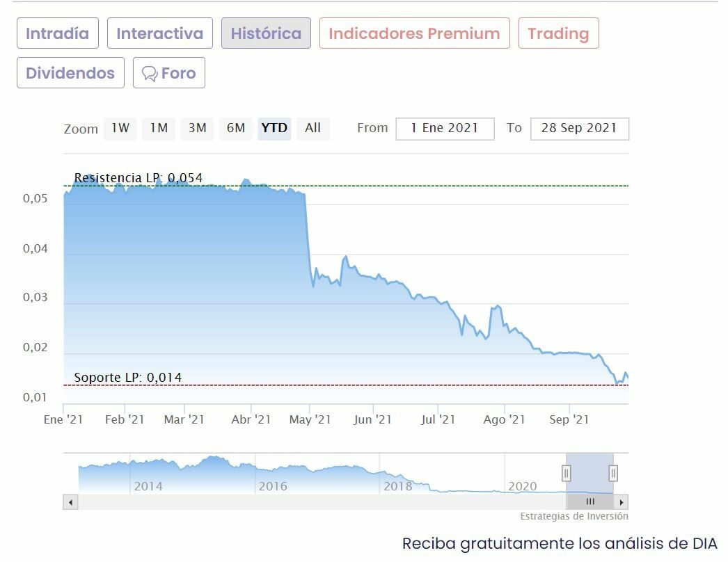Open the Intradía chart tab
The image size is (728, 562).
[x=58, y=33]
